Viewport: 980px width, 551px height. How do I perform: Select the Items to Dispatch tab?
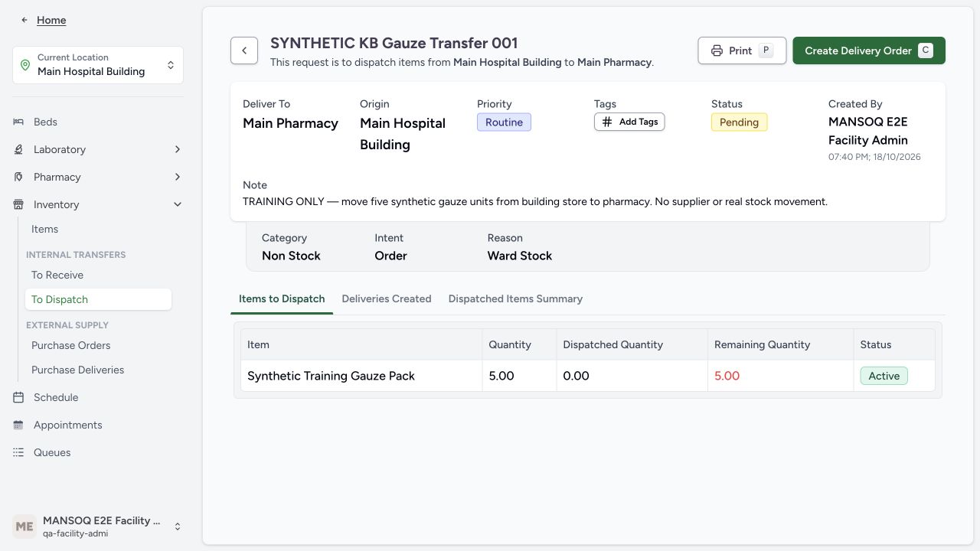(282, 298)
